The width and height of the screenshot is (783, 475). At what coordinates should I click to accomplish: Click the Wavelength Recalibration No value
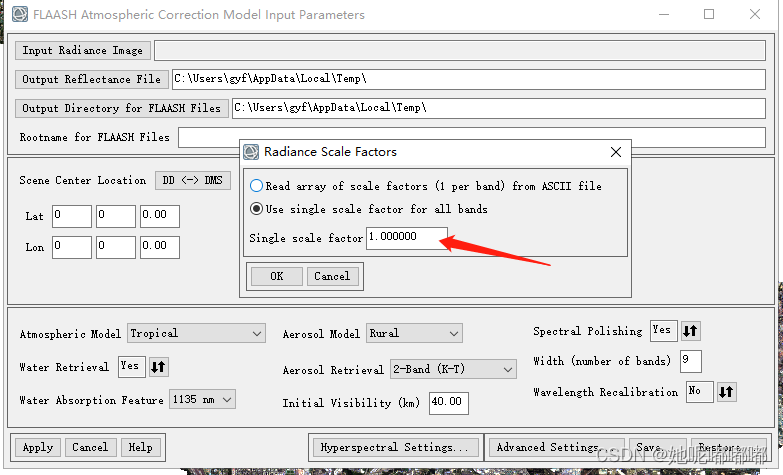click(x=699, y=392)
